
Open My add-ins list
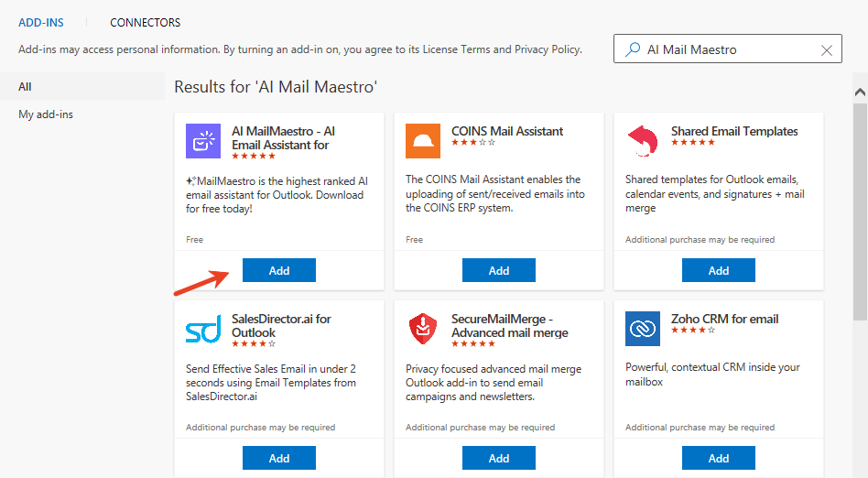[x=46, y=114]
